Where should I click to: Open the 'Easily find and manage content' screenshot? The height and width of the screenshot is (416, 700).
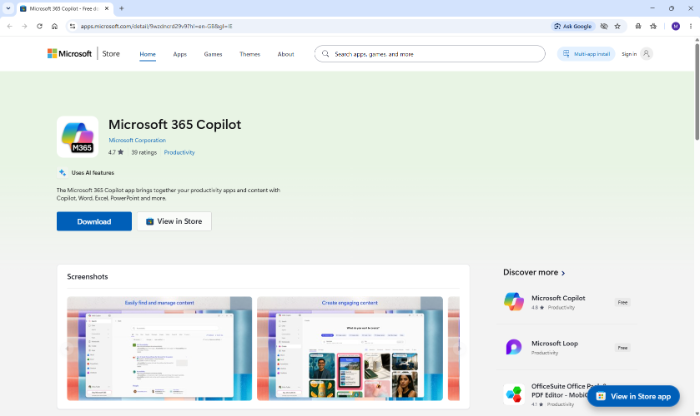click(159, 348)
